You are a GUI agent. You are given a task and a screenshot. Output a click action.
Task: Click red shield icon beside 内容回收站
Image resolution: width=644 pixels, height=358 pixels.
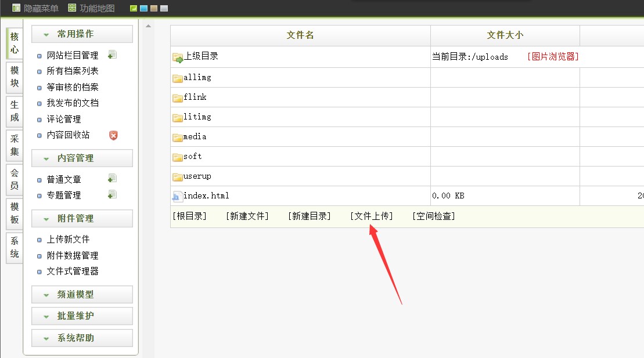(x=114, y=135)
